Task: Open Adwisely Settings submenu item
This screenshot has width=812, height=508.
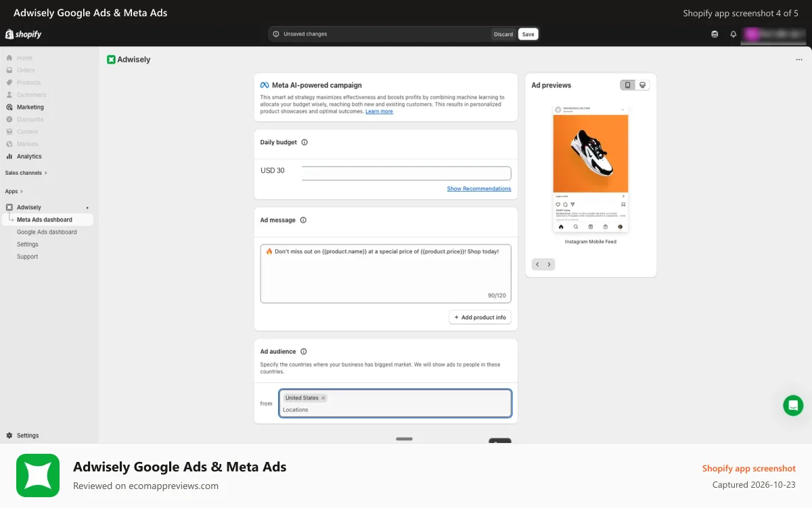Action: click(x=28, y=245)
